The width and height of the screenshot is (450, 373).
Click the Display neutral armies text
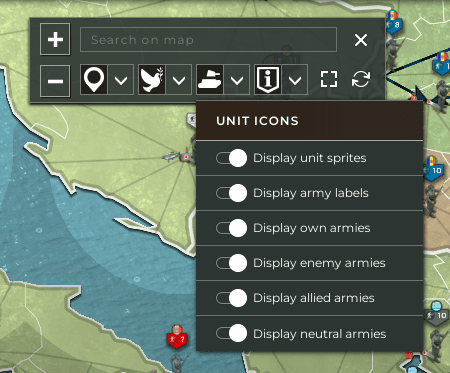[320, 334]
